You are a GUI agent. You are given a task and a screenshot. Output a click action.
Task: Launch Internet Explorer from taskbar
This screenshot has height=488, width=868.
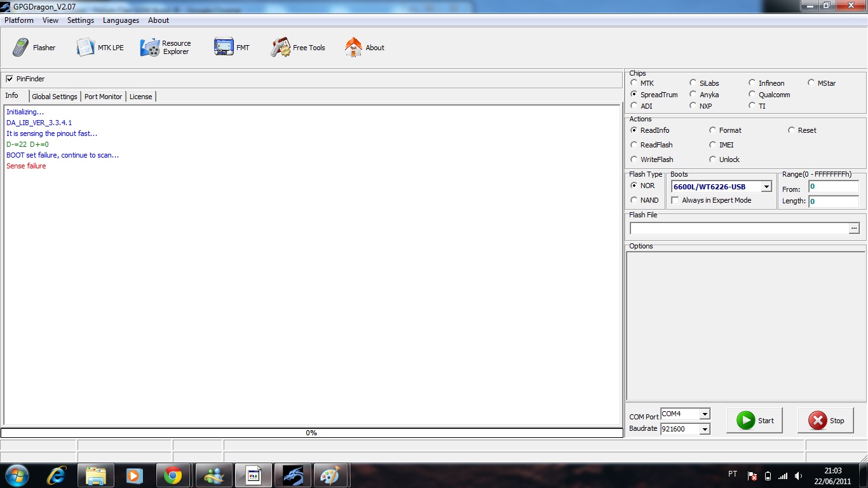[x=57, y=475]
